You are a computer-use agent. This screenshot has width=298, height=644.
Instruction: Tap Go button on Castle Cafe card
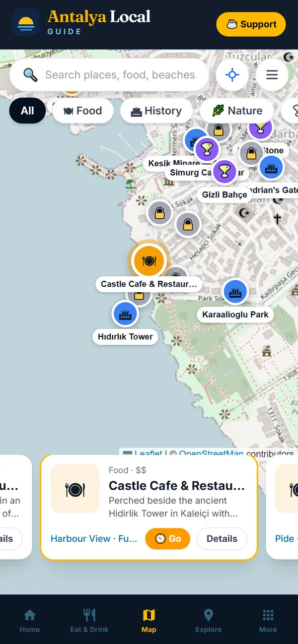point(168,539)
